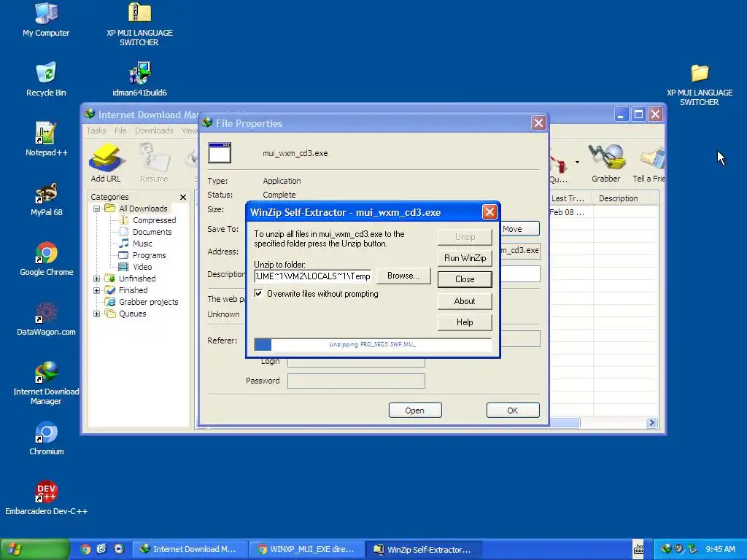Select the XP MUI LANGUAGE SWITCHER zip icon
Screen dimensions: 747x560
pyautogui.click(x=139, y=24)
